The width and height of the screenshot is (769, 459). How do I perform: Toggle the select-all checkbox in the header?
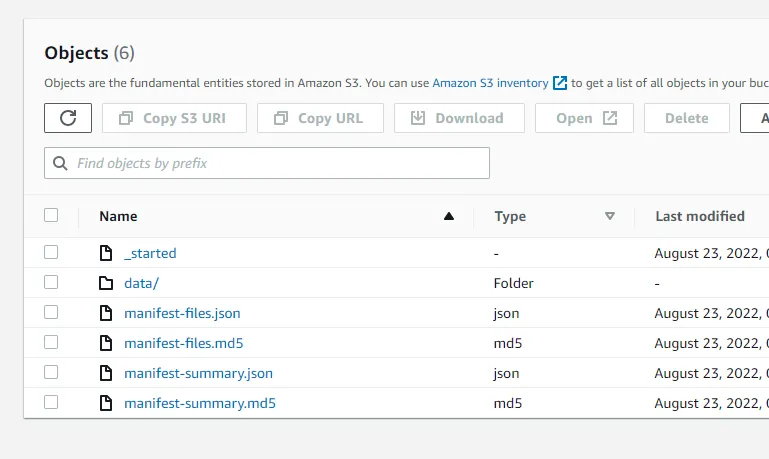tap(51, 215)
